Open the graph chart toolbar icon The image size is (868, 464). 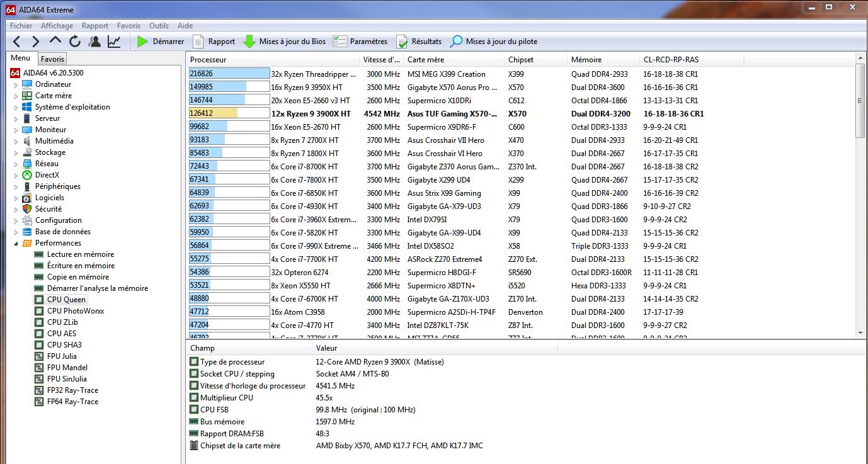tap(114, 42)
